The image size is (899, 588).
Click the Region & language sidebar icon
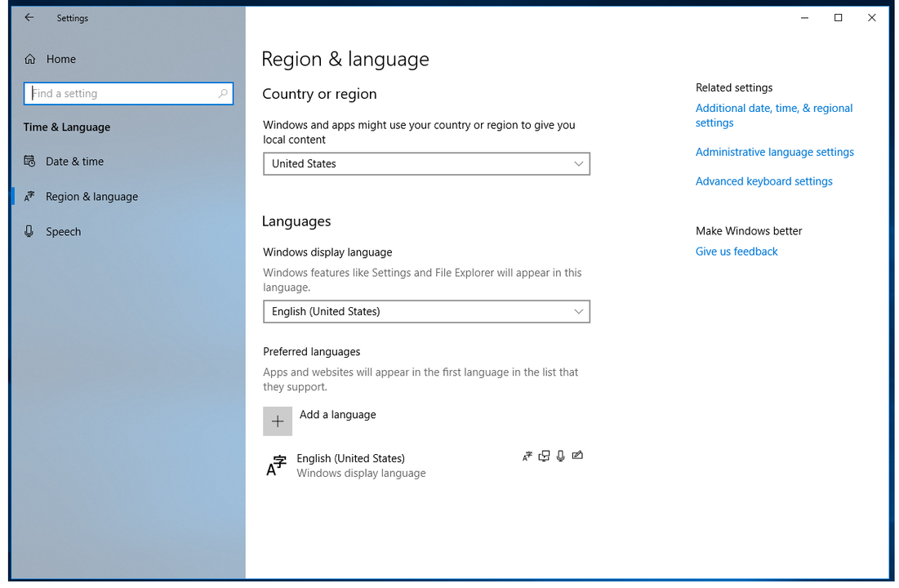(29, 196)
